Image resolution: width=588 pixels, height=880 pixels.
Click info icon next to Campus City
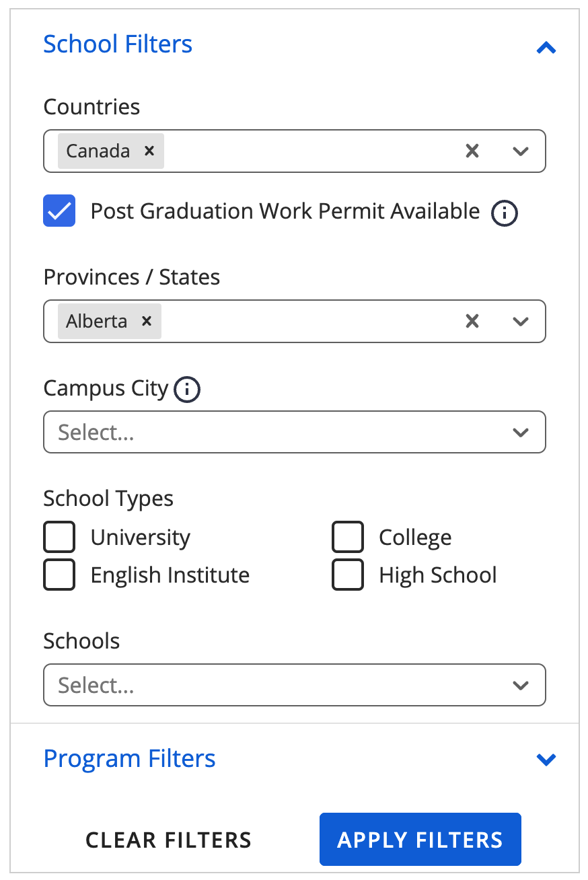click(187, 390)
